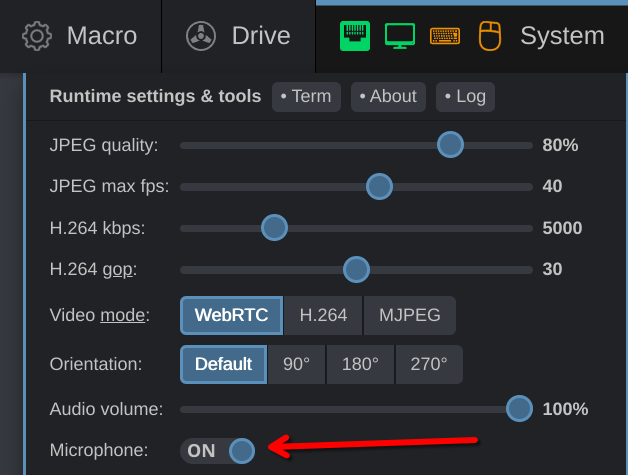
Task: Select WebRTC video mode
Action: coord(231,315)
